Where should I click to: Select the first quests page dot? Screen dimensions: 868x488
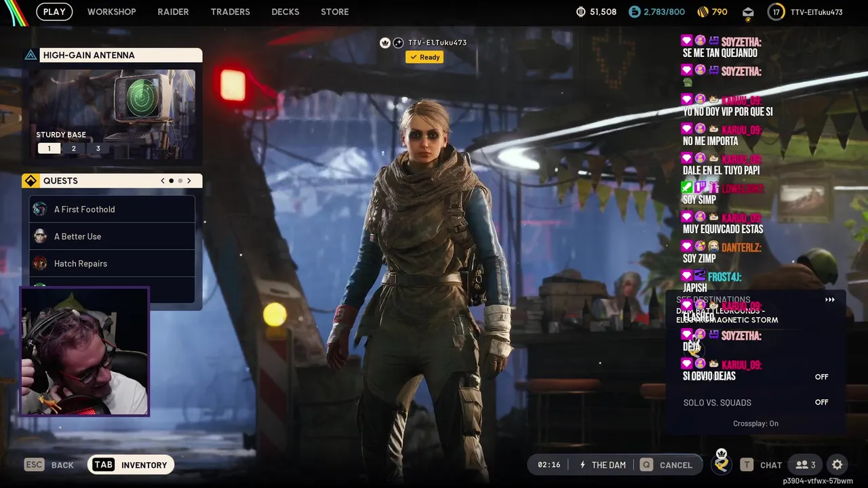pos(171,181)
